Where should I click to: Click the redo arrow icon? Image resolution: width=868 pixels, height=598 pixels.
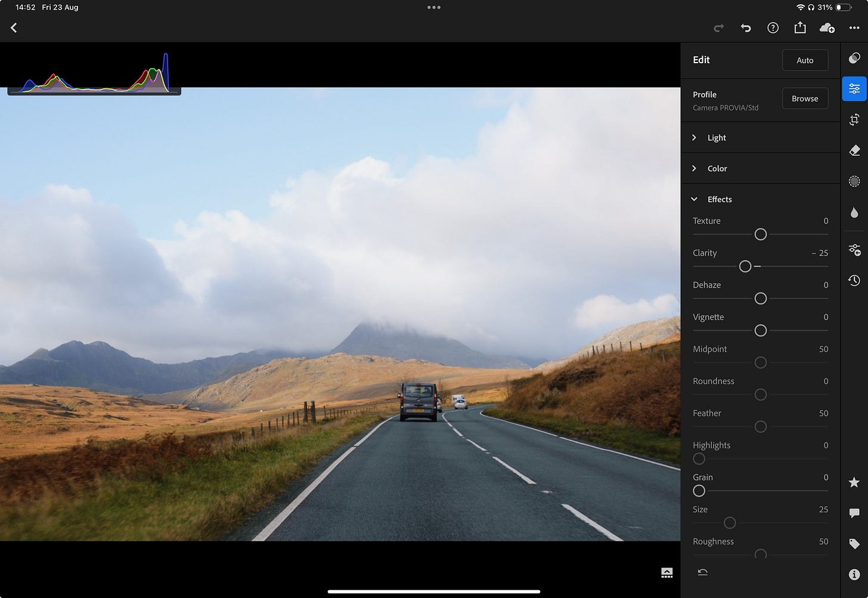719,28
